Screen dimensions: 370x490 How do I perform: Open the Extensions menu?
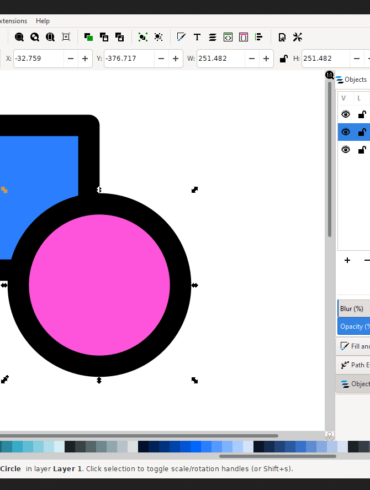[13, 21]
